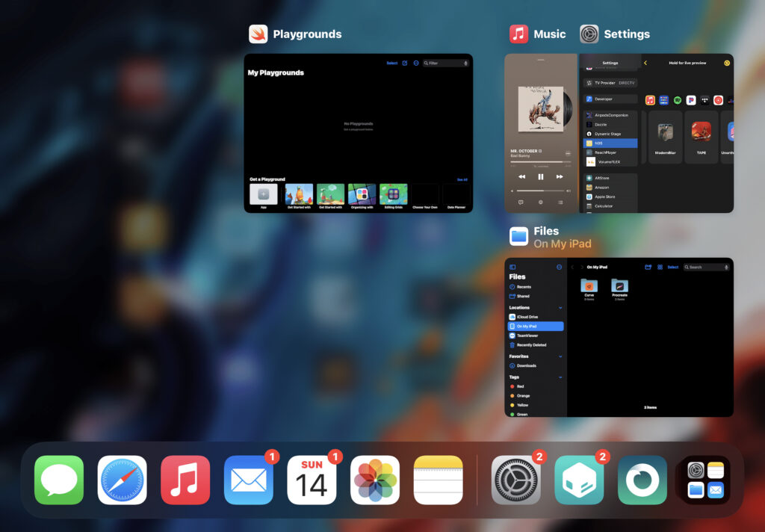The image size is (765, 532).
Task: Tap the microphone in Files search field
Action: click(727, 267)
